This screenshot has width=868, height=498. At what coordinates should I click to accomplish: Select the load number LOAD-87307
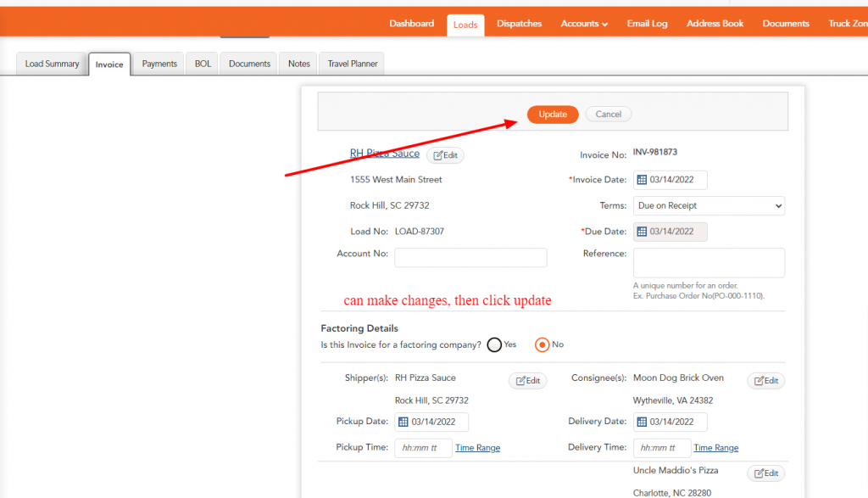420,232
